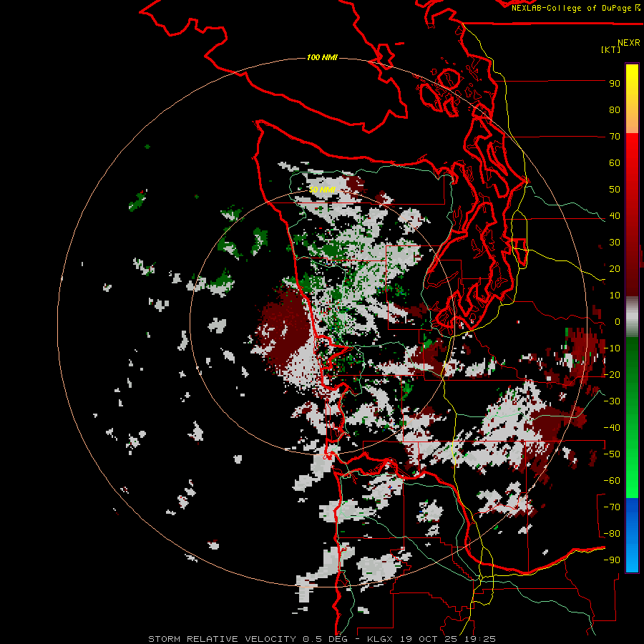Click the -20 value on velocity scale

[x=612, y=374]
